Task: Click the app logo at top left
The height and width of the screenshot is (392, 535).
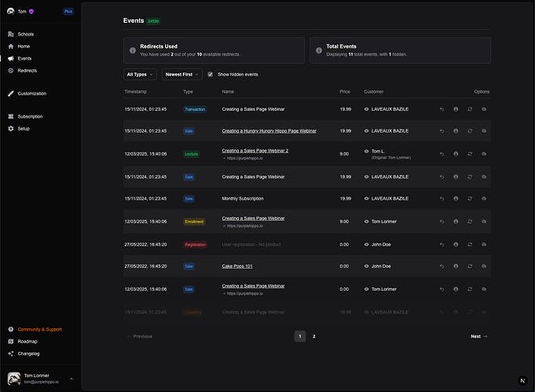Action: tap(10, 11)
